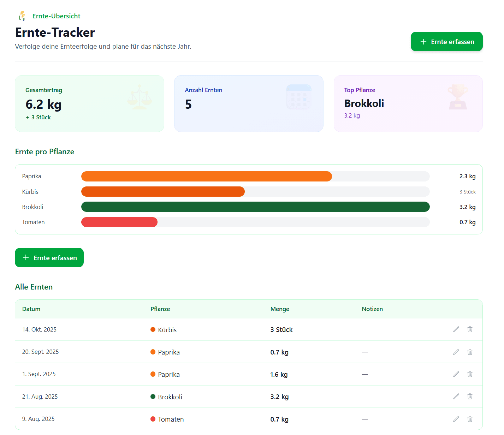Click the delete icon for the 21. Aug. Brokkoli entry

pyautogui.click(x=470, y=397)
